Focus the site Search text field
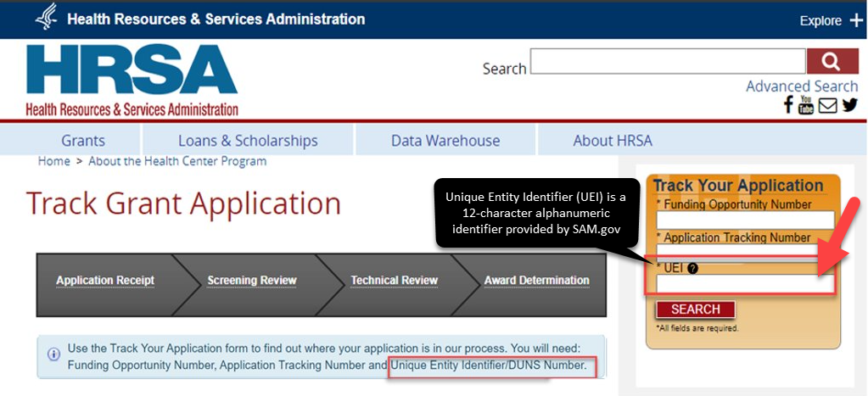 point(668,61)
